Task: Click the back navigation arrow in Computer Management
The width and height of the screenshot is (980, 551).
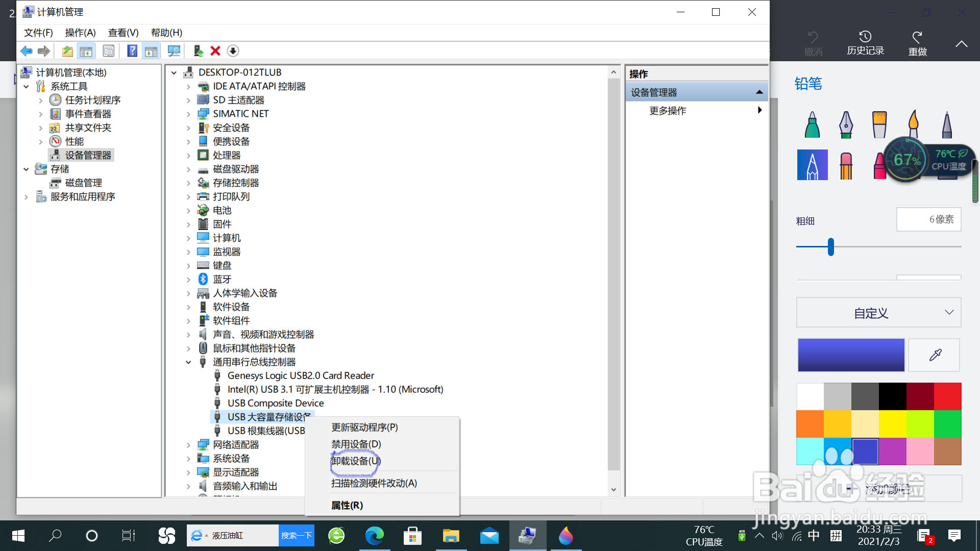Action: click(x=26, y=51)
